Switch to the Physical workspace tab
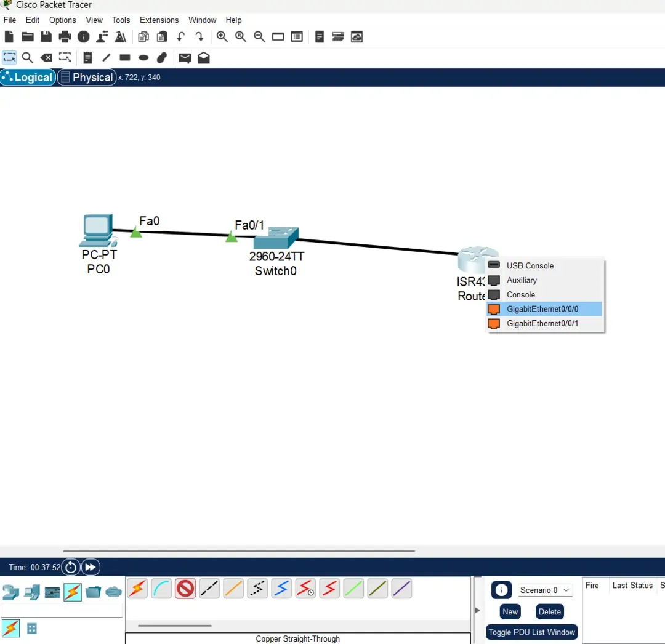 pos(87,77)
